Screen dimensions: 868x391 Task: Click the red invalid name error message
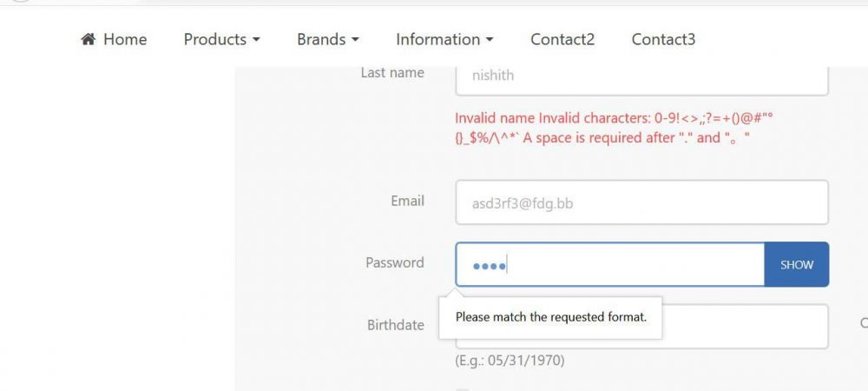pos(602,127)
